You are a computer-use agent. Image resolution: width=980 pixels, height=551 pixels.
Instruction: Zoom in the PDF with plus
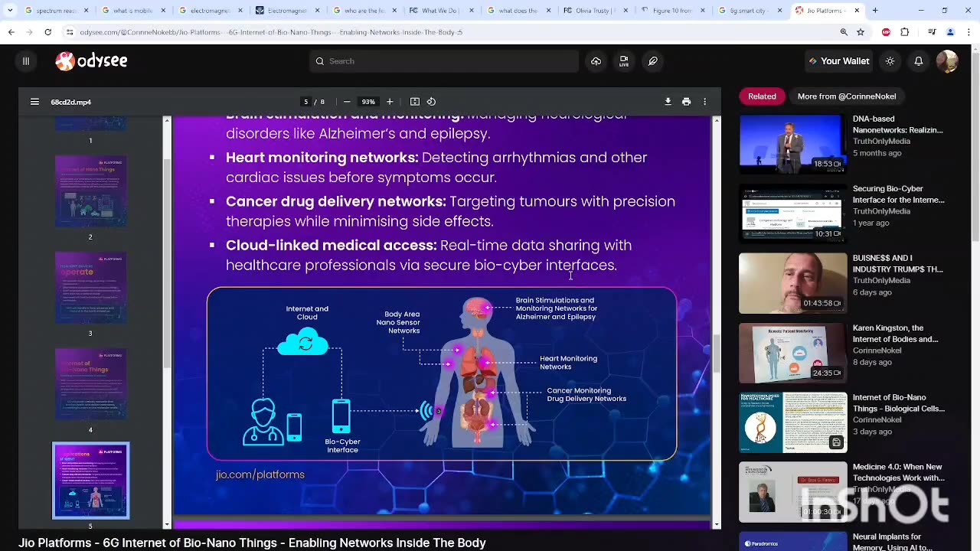[390, 102]
